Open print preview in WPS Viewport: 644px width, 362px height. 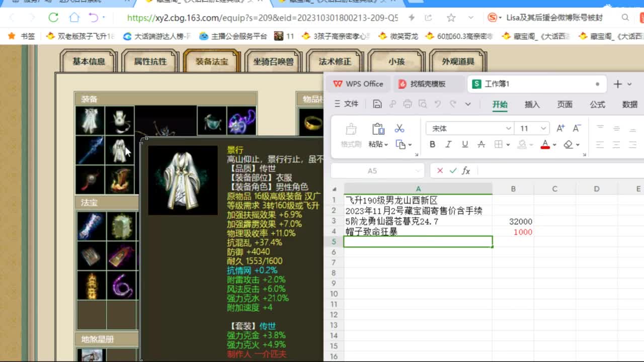point(423,104)
